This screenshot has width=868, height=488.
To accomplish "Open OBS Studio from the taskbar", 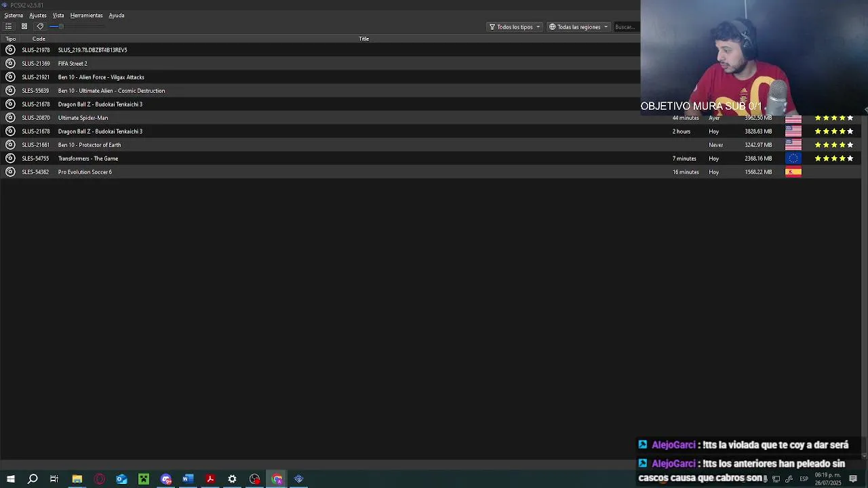I will click(254, 479).
